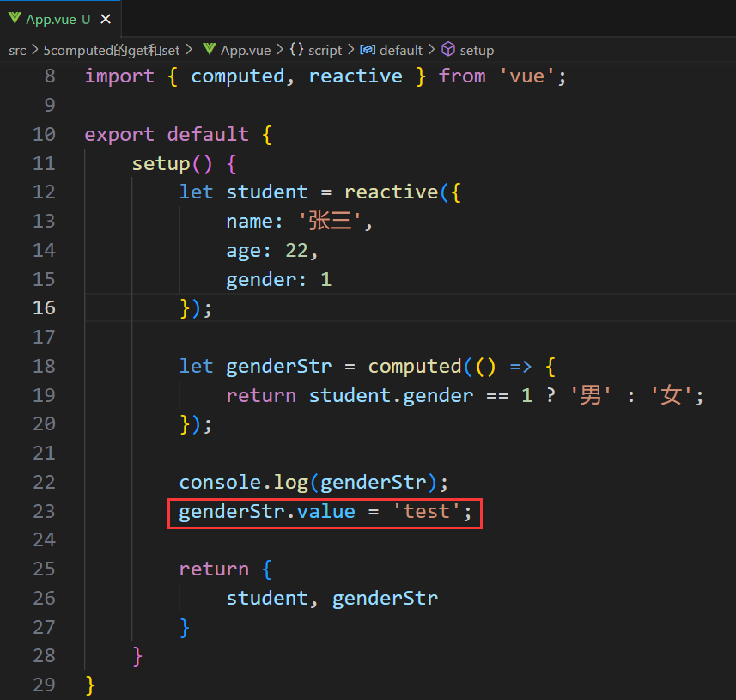
Task: Open the script breadcrumb segment
Action: (325, 50)
